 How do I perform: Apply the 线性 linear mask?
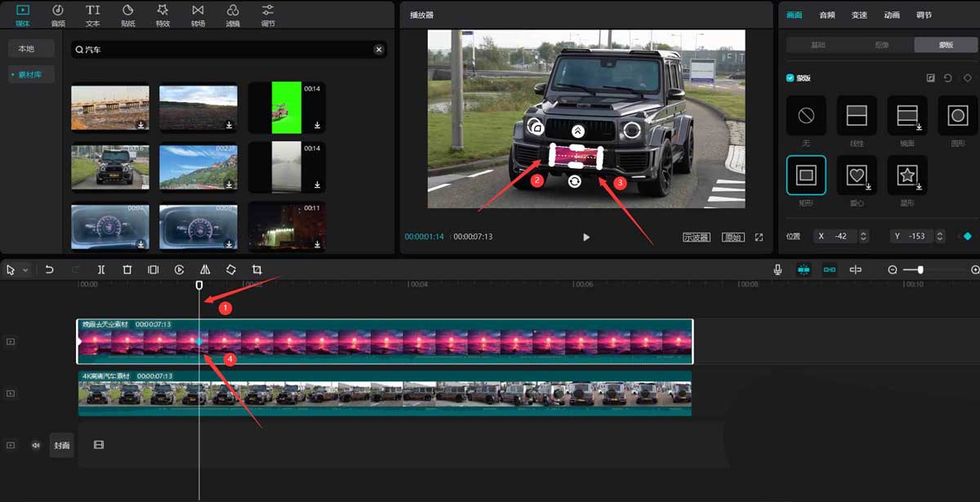click(856, 116)
